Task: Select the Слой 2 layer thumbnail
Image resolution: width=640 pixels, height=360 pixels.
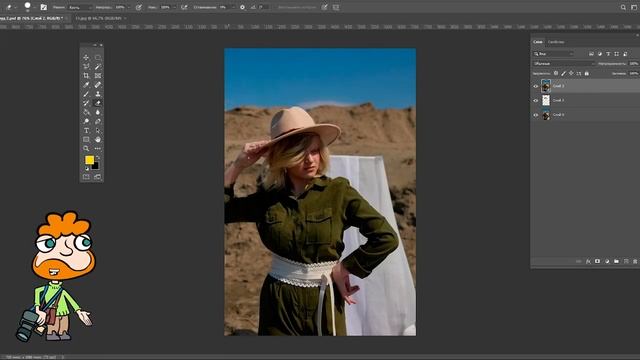Action: [546, 86]
